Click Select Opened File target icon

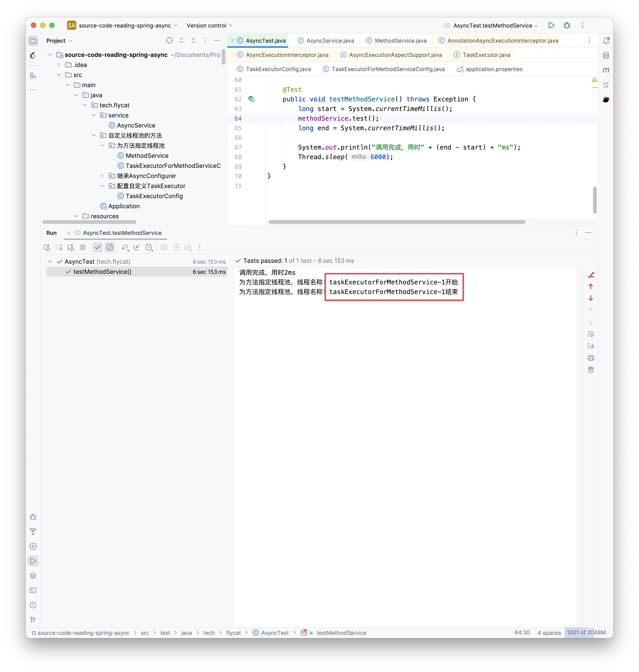[169, 41]
